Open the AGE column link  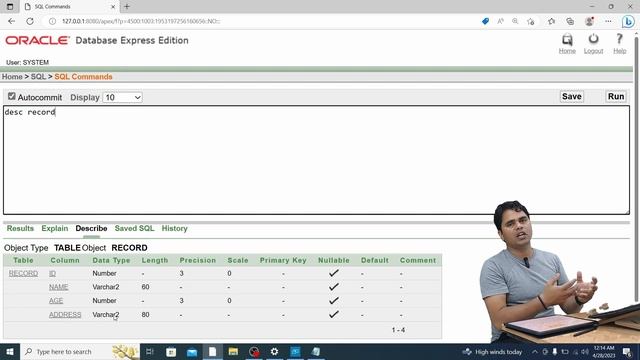56,301
